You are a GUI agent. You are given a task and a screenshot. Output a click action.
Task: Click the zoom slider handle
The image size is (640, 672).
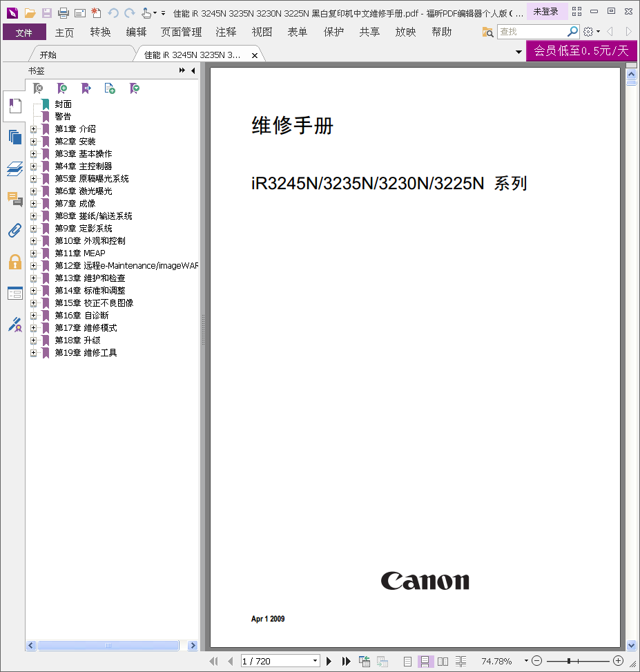coord(569,661)
